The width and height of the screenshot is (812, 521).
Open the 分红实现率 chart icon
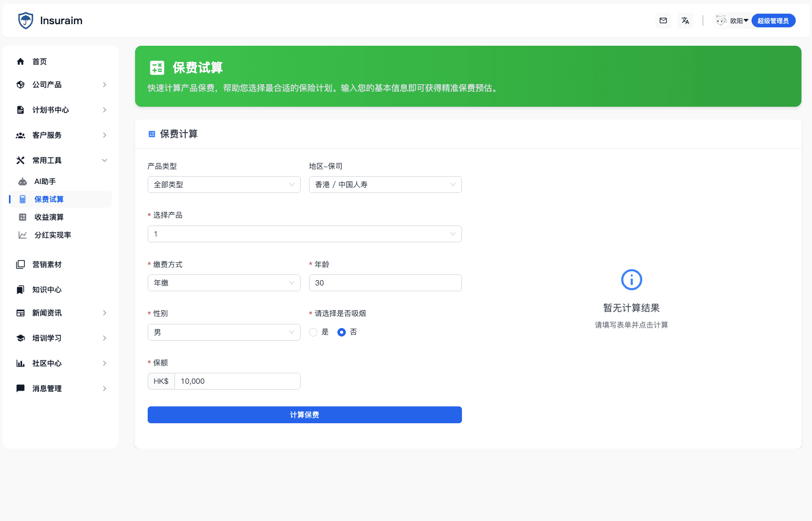[23, 235]
